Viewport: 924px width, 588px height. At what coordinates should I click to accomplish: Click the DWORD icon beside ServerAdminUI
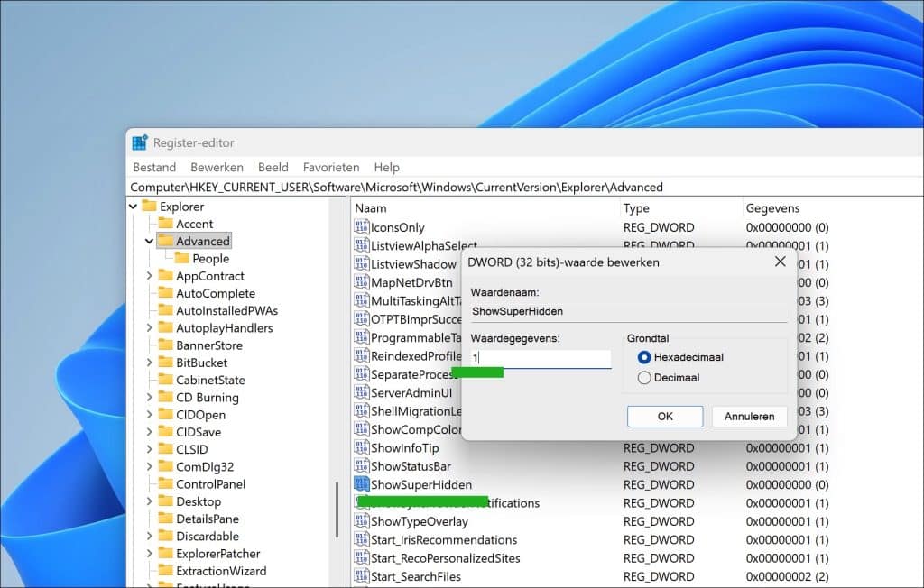pyautogui.click(x=361, y=392)
